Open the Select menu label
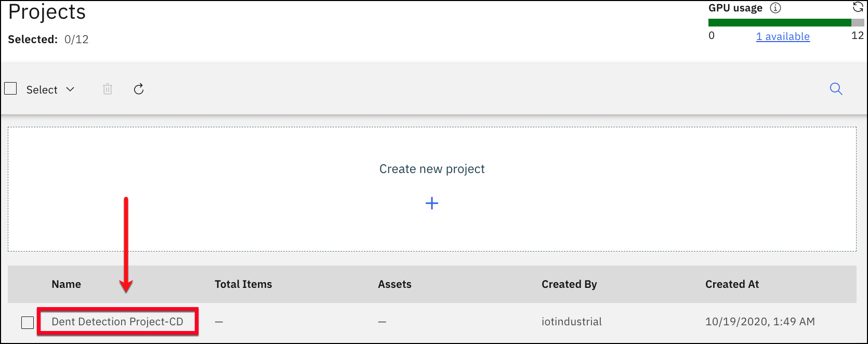The height and width of the screenshot is (344, 868). pyautogui.click(x=42, y=89)
